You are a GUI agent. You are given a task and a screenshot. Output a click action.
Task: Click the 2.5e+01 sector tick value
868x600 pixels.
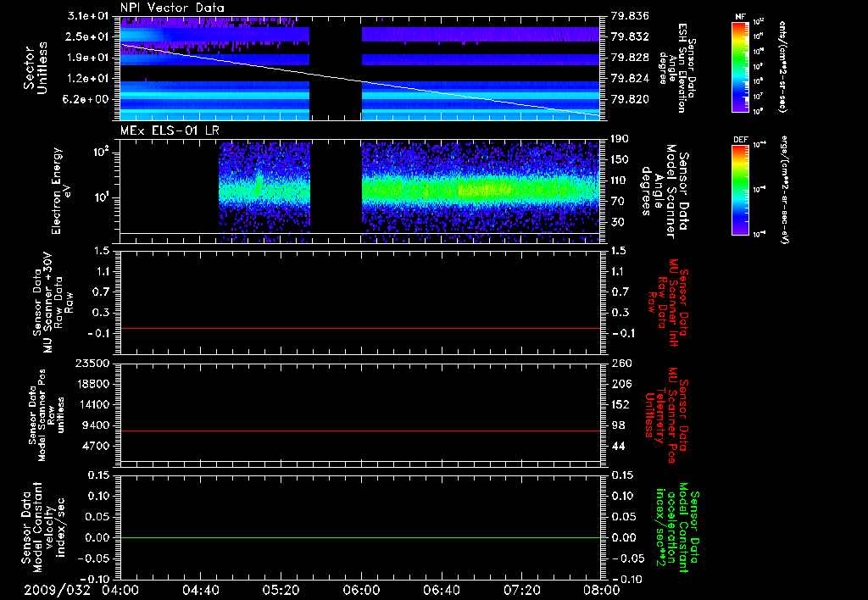click(88, 36)
